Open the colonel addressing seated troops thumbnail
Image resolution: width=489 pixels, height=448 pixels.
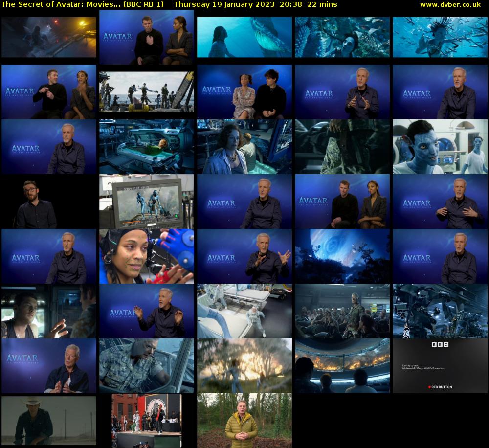click(x=342, y=311)
